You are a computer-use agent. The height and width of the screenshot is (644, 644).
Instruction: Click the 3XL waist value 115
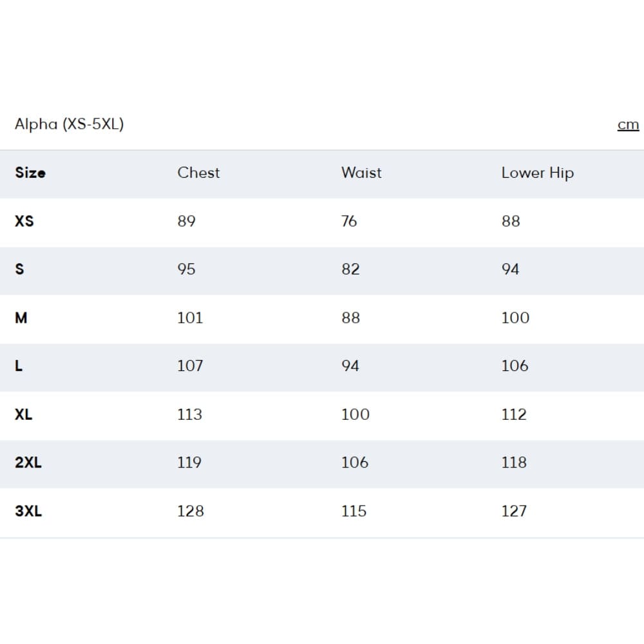354,511
